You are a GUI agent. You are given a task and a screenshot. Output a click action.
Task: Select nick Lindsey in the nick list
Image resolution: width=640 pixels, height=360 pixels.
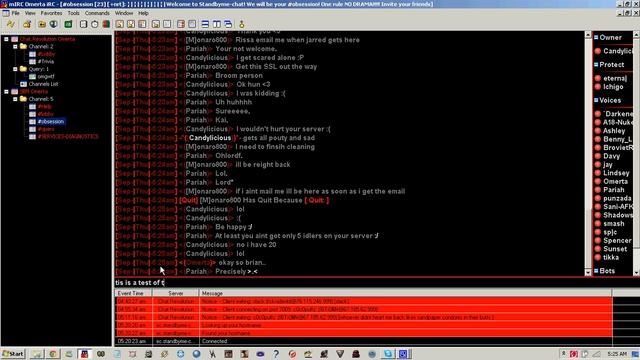[x=616, y=173]
